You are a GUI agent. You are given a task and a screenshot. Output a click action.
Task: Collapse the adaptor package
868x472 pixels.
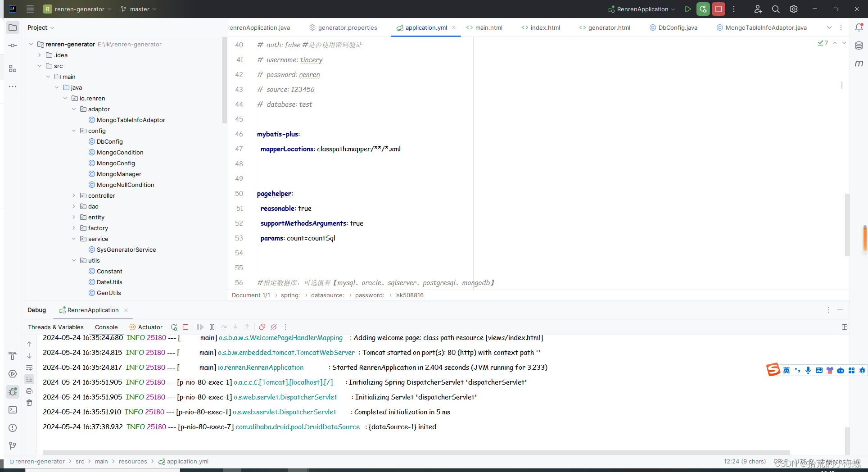[74, 109]
